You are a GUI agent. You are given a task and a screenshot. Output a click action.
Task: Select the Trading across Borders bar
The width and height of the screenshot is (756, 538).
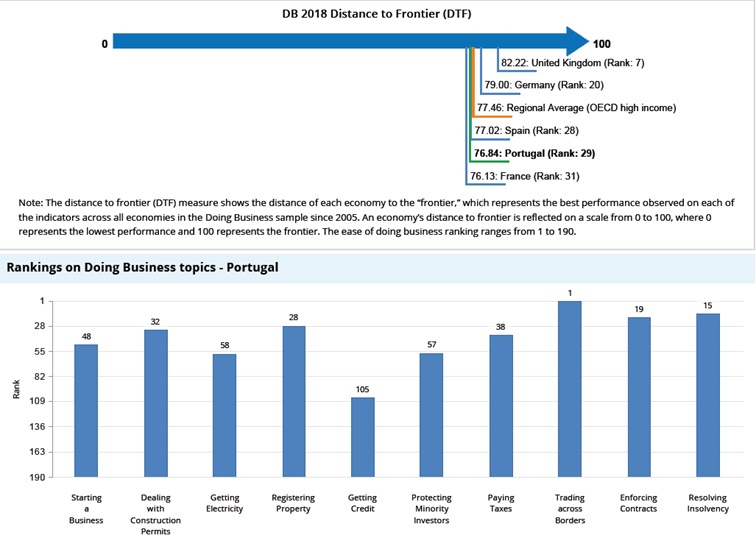pyautogui.click(x=570, y=388)
